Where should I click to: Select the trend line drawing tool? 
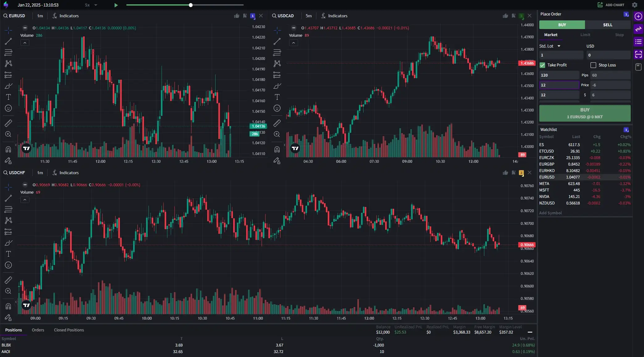coord(8,41)
